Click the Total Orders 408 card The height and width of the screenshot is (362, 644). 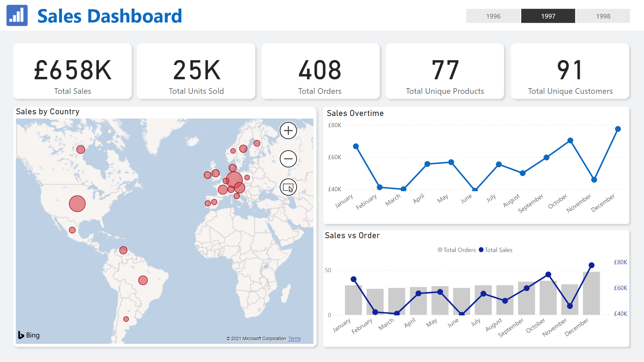[320, 71]
